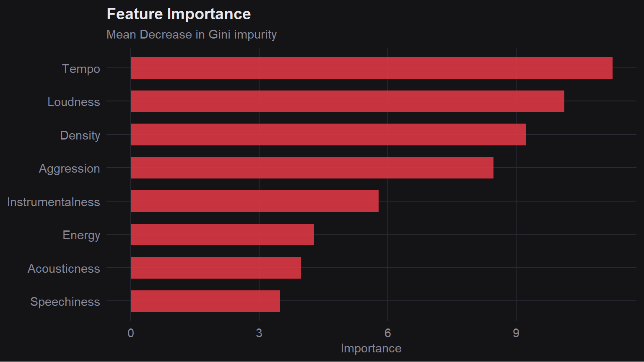Click the 0 tick label on the x-axis

[x=131, y=333]
